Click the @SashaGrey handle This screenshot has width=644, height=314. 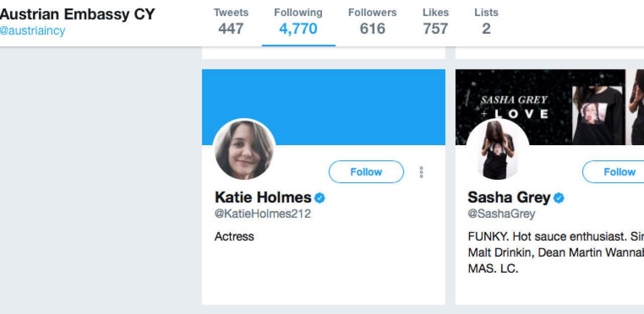click(x=501, y=214)
